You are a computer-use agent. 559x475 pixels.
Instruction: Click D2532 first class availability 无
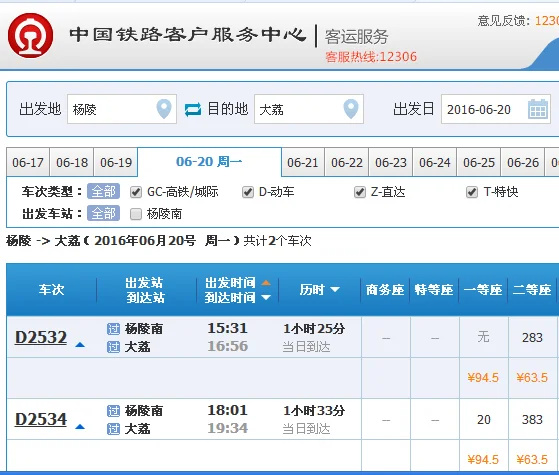click(483, 337)
